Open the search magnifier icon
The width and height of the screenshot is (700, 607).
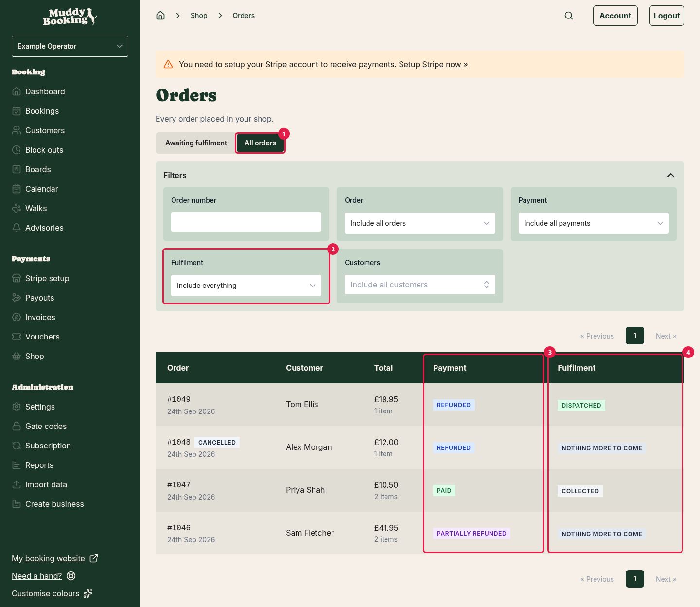[569, 16]
